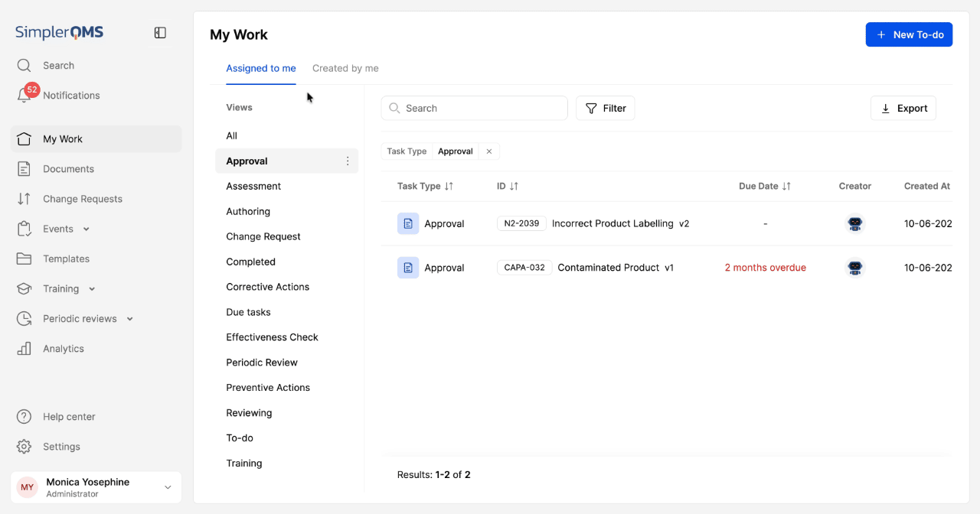Open Search via the magnifier icon
This screenshot has height=514, width=980.
pos(24,66)
